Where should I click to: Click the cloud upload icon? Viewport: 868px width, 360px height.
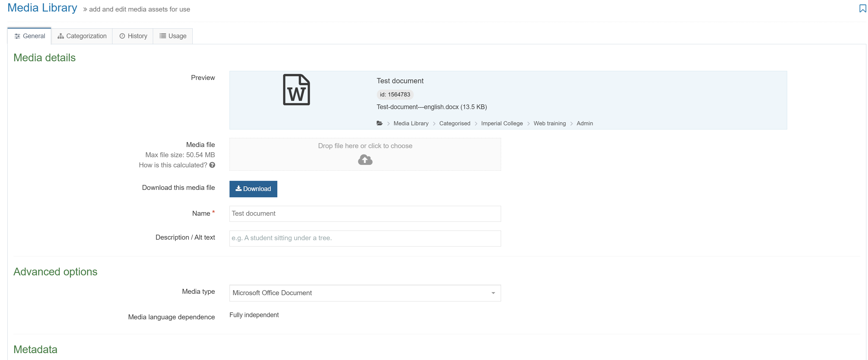tap(365, 160)
